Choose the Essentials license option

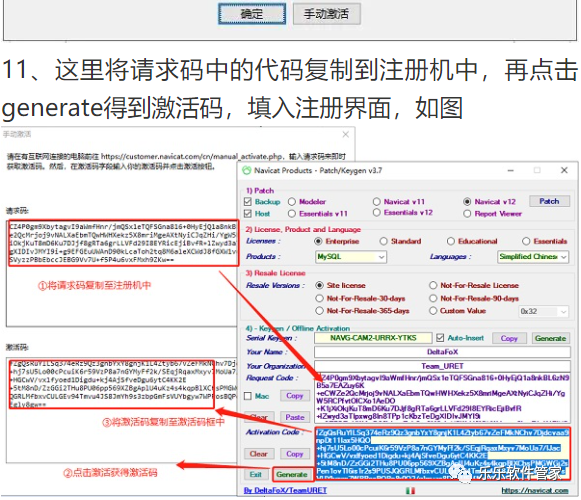(x=526, y=241)
